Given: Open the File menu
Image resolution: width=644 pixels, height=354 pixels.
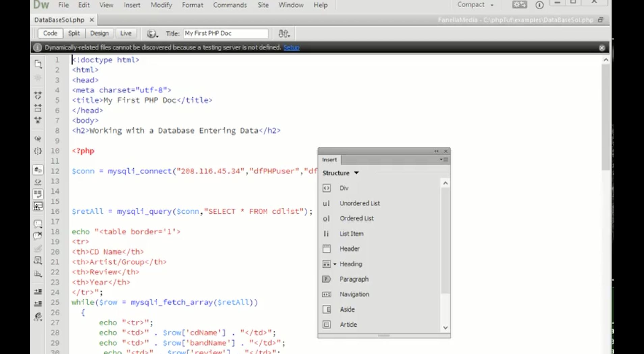Looking at the screenshot, I should (63, 5).
